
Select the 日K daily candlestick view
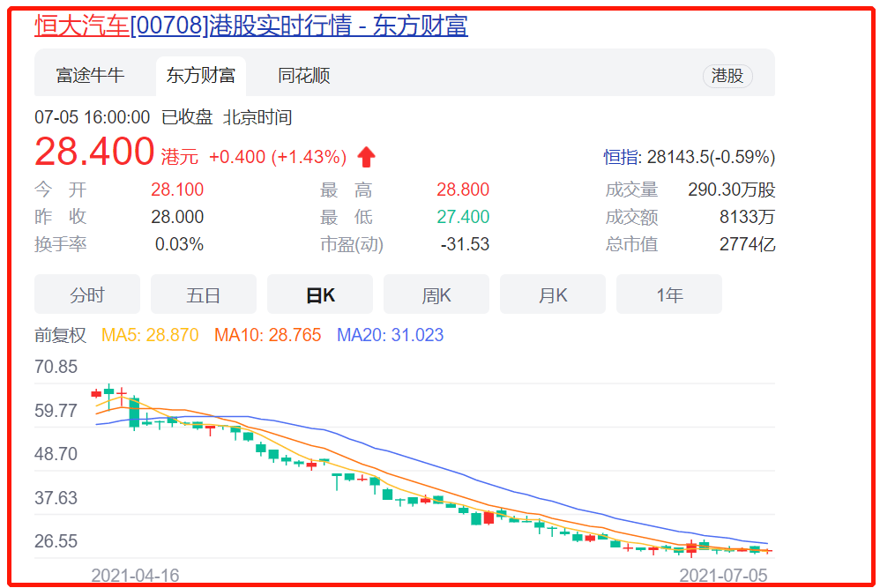[320, 294]
